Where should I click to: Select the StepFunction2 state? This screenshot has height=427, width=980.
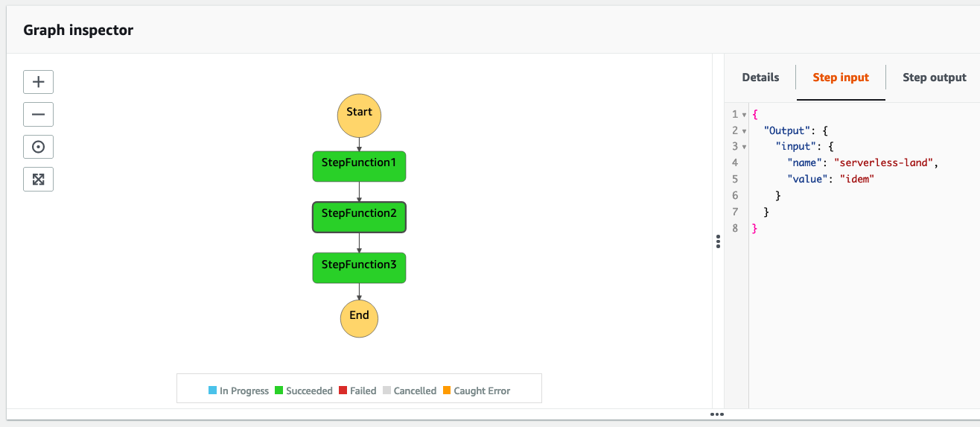pos(359,217)
